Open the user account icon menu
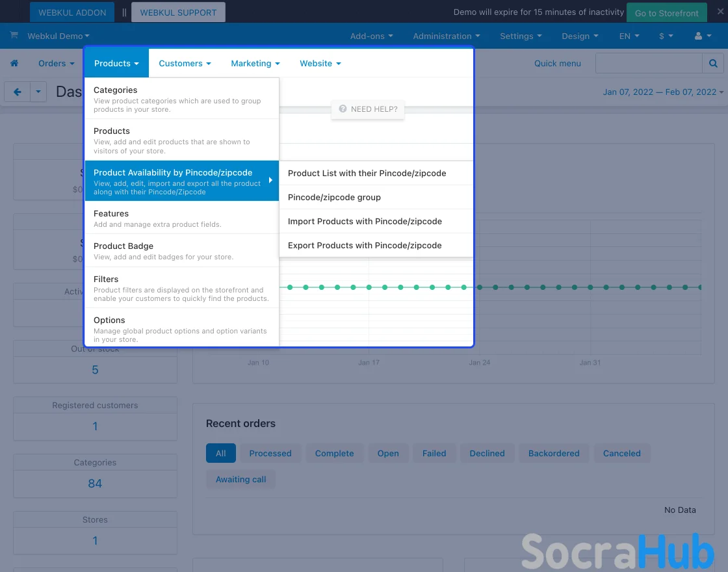Viewport: 728px width, 572px height. pyautogui.click(x=703, y=36)
